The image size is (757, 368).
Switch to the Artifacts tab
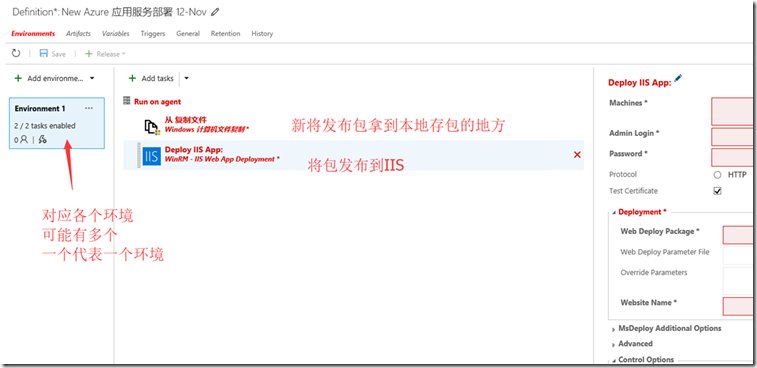pos(78,34)
